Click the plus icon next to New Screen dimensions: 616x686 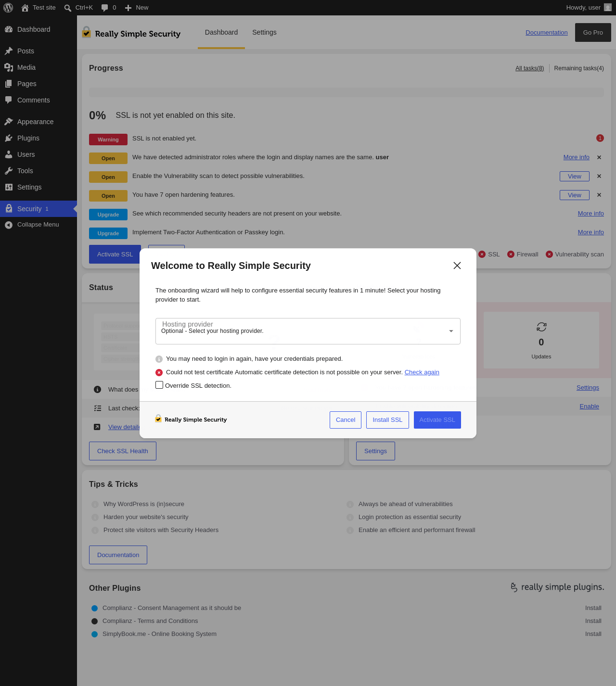tap(128, 8)
